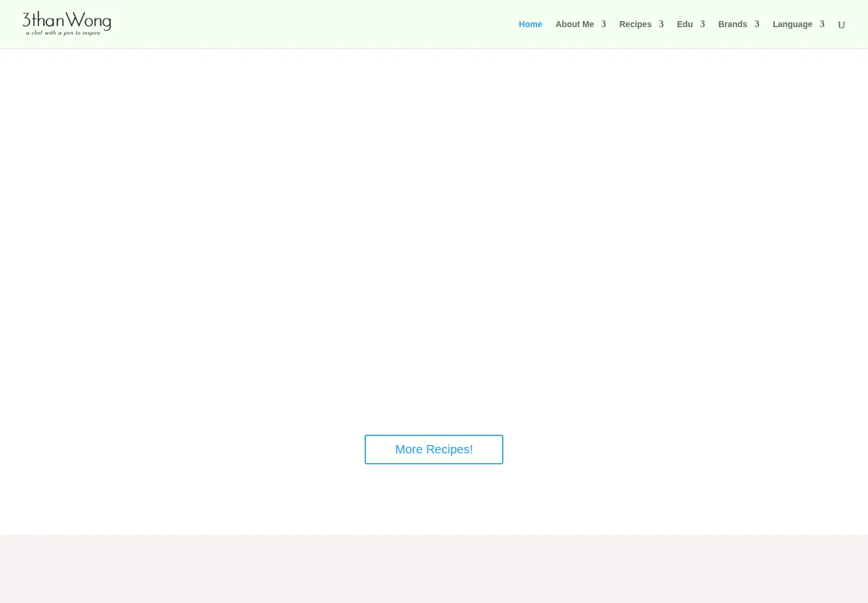Expand the Edu dropdown arrow
The image size is (868, 603).
(702, 24)
